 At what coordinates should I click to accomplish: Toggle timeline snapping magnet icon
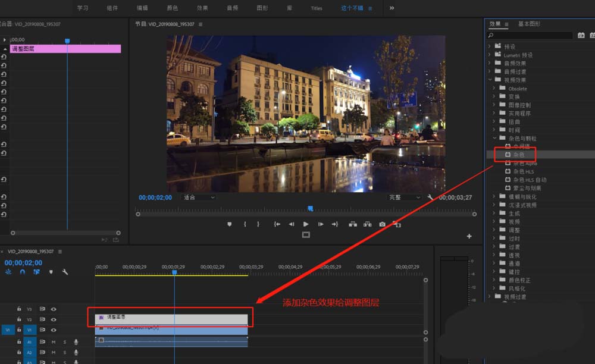[23, 272]
